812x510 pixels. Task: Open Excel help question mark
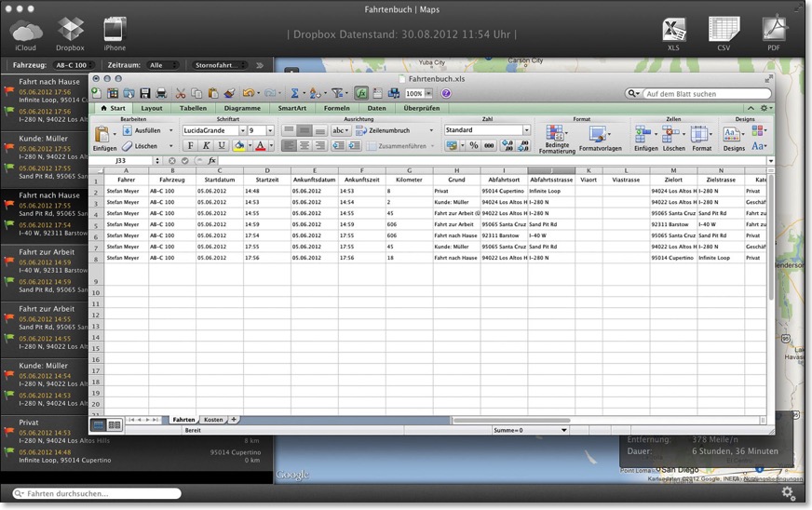(x=446, y=94)
